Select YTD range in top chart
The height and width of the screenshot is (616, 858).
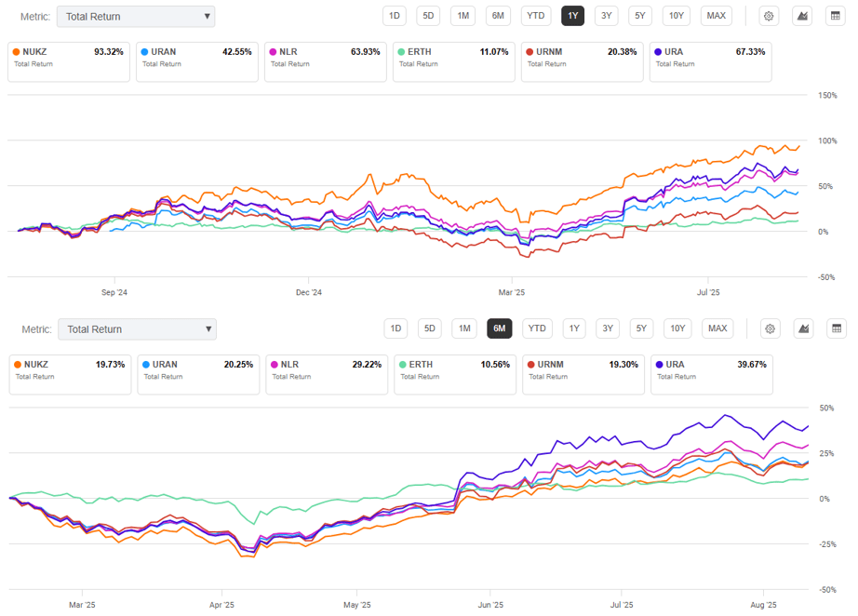tap(535, 16)
